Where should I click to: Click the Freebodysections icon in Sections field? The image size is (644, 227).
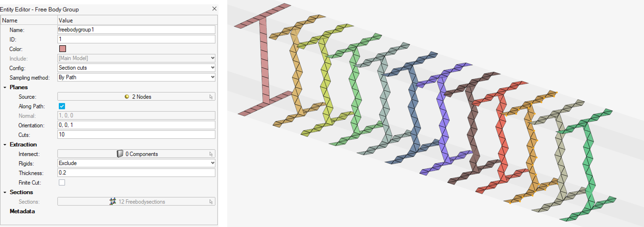[x=113, y=202]
